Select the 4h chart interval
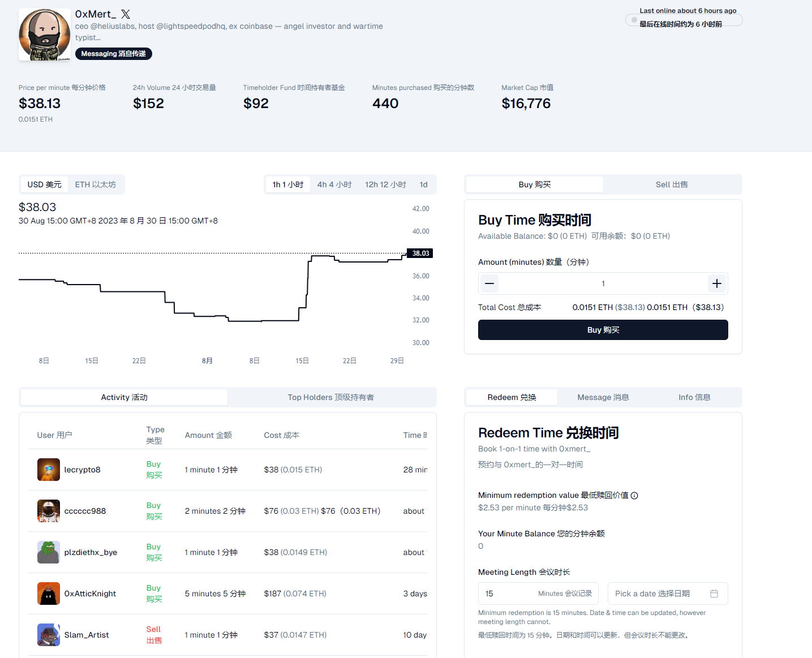The width and height of the screenshot is (812, 658). (x=334, y=184)
